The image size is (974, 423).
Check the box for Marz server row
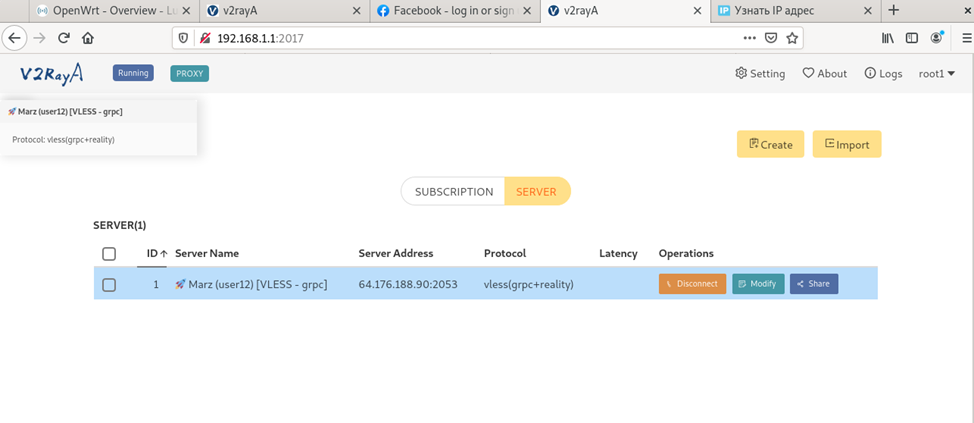(109, 284)
